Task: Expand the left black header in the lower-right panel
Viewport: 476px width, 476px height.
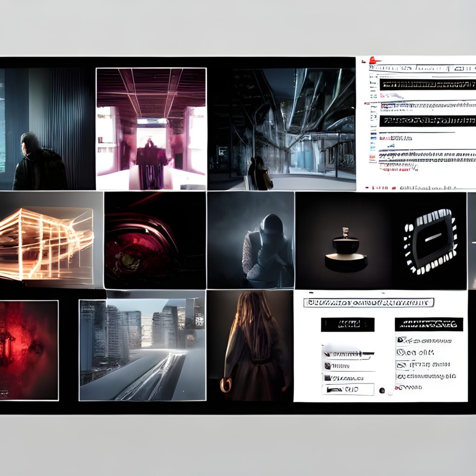Action: click(347, 324)
